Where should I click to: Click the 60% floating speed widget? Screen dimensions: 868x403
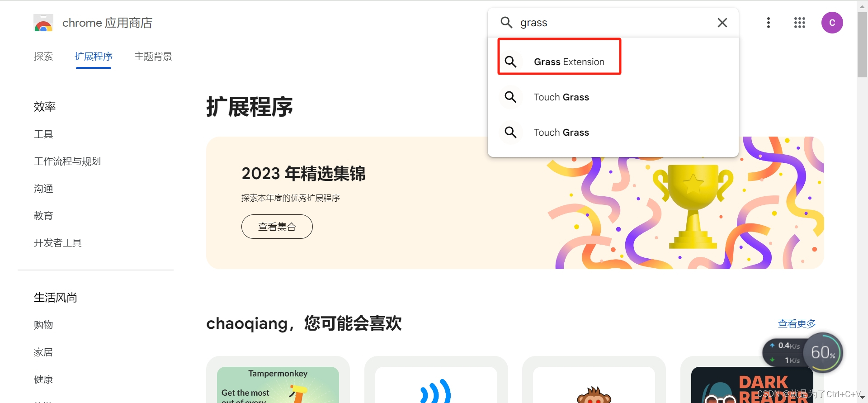click(823, 353)
